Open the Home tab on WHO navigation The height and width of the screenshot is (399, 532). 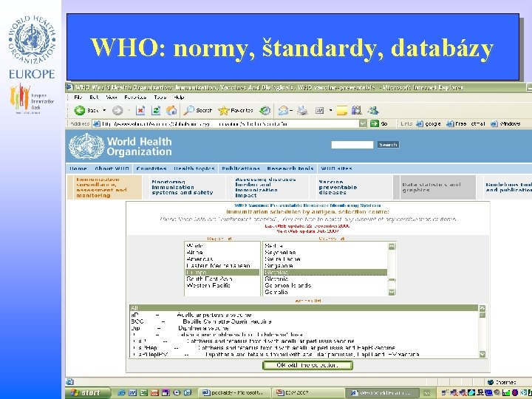click(78, 168)
